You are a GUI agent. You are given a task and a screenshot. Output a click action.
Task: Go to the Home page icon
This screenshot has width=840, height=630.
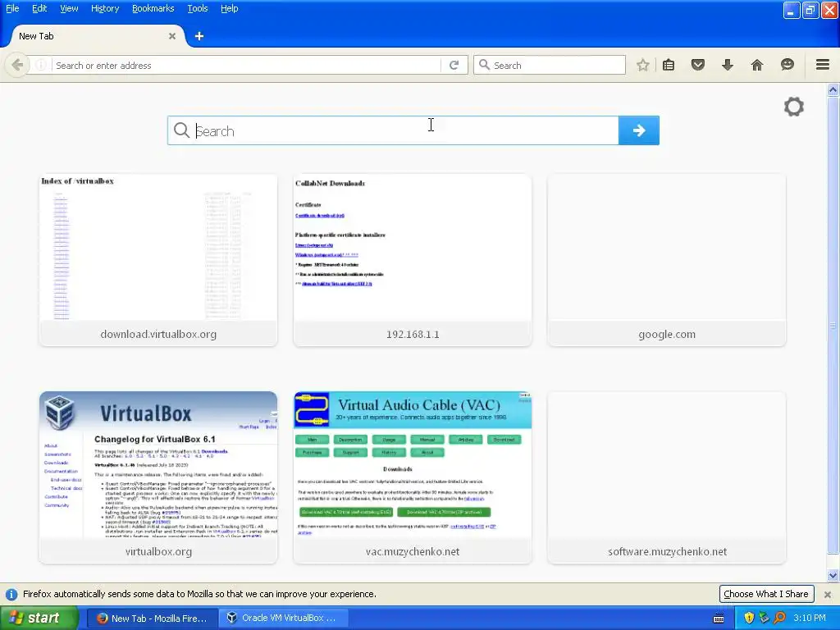coord(756,65)
